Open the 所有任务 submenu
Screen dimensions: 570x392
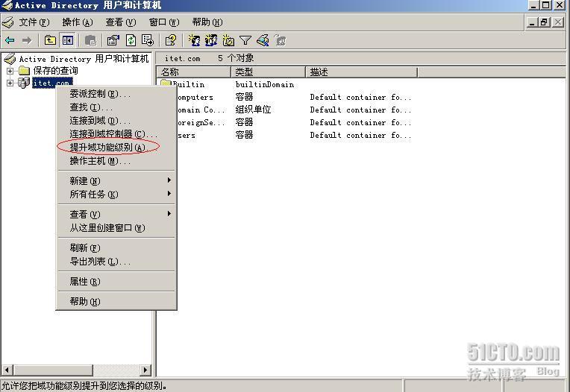point(116,195)
